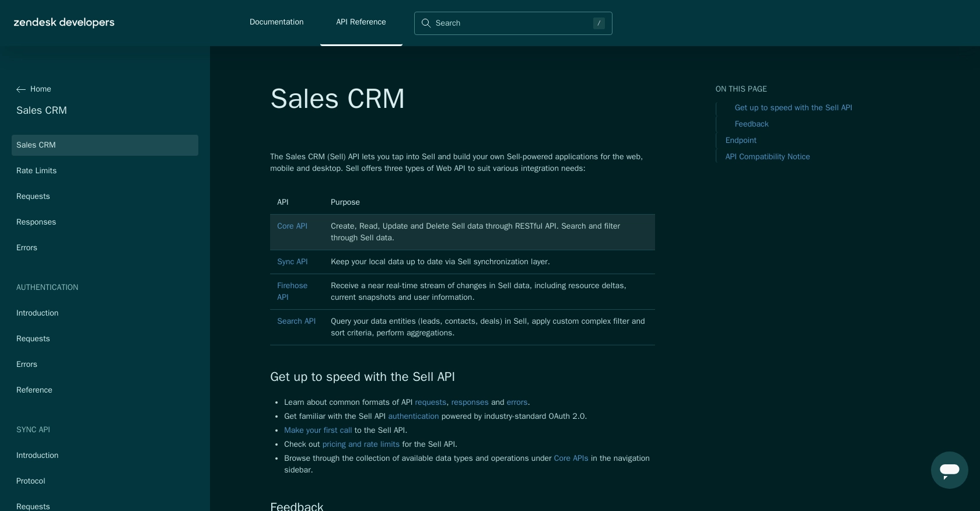Image resolution: width=980 pixels, height=511 pixels.
Task: Jump to Endpoint in On This Page
Action: (x=741, y=141)
